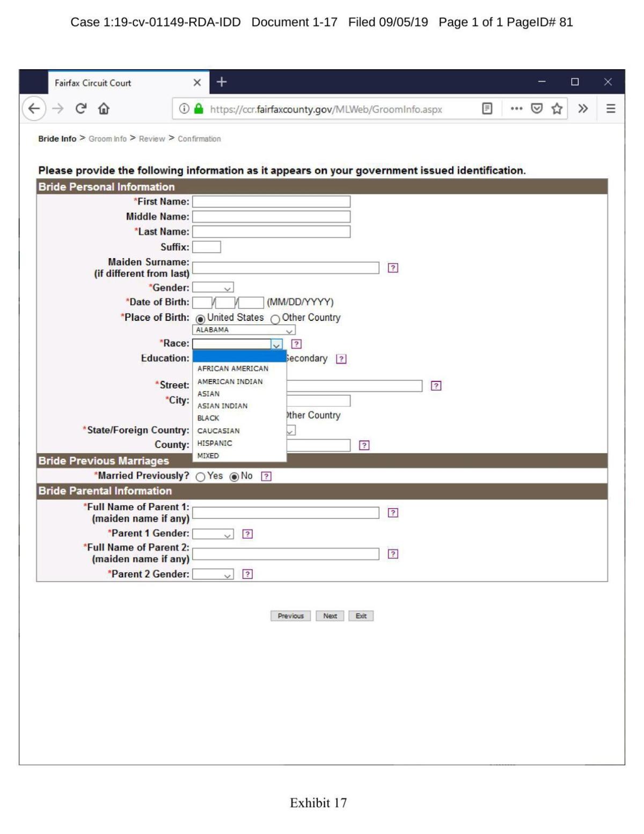This screenshot has width=644, height=834.
Task: Click the birth year field
Action: (x=251, y=303)
